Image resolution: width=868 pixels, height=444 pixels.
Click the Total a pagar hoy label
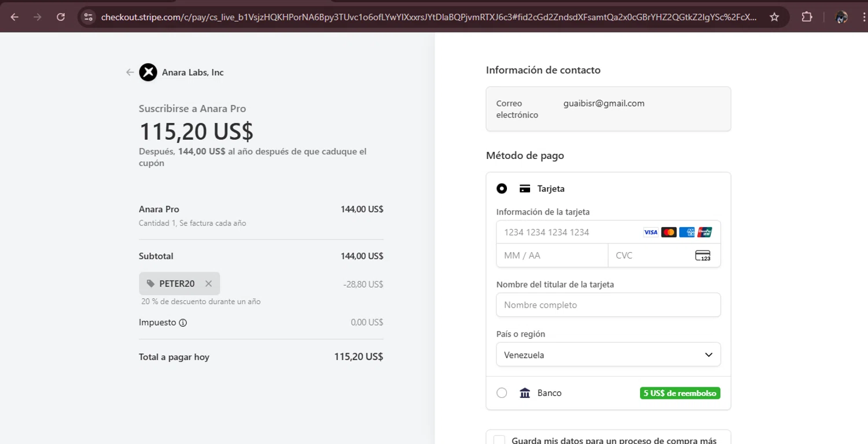click(x=174, y=357)
